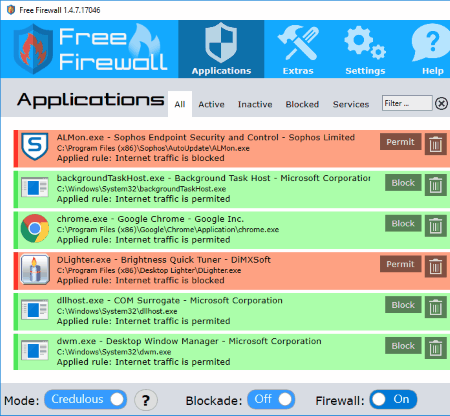Image resolution: width=450 pixels, height=416 pixels.
Task: Delete the dwm.exe rule via trash icon
Action: (435, 348)
